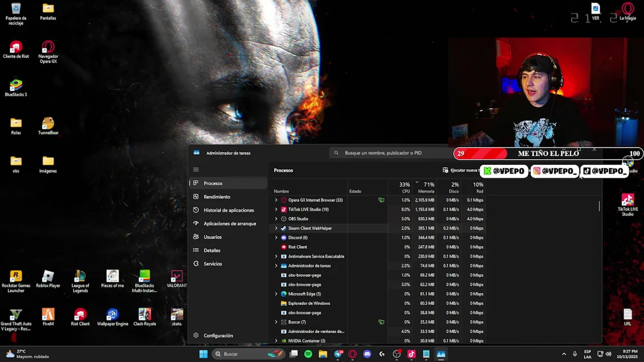Click the Ejecutar nueva tarea button
The width and height of the screenshot is (644, 362).
tap(460, 170)
